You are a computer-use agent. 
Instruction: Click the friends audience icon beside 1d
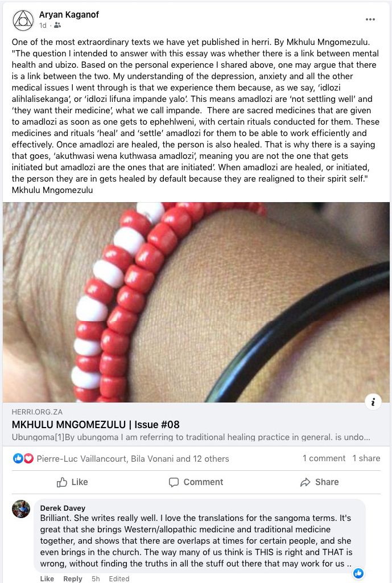[57, 25]
